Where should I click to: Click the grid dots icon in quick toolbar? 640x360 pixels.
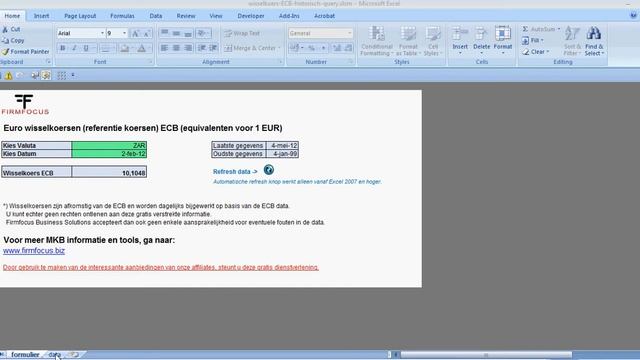click(62, 76)
